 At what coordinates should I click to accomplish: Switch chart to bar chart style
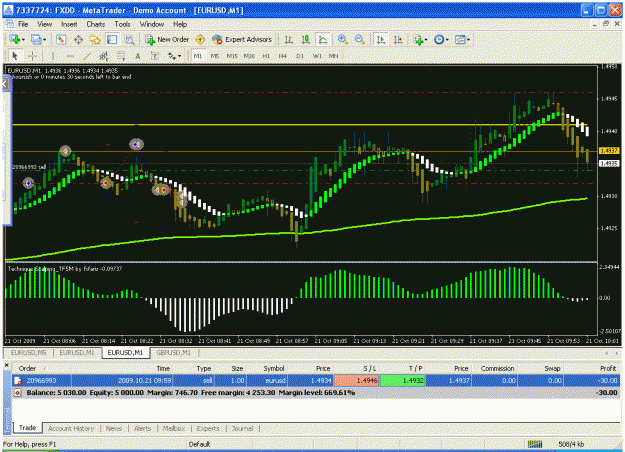tap(289, 39)
